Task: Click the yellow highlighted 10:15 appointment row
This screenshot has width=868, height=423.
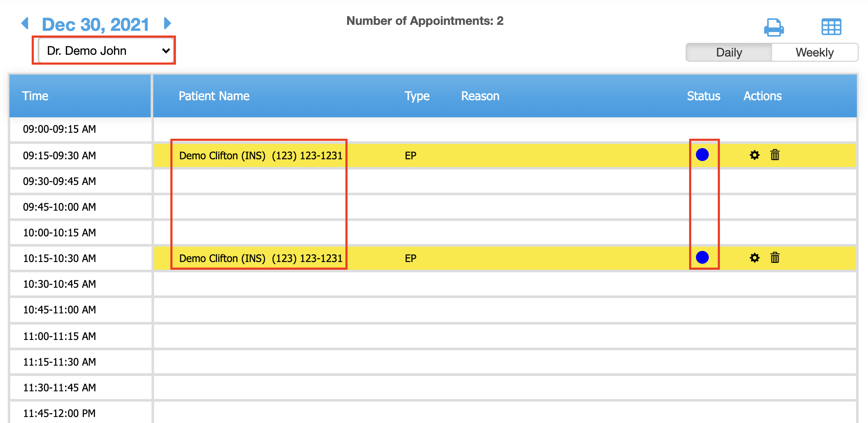Action: pos(471,258)
